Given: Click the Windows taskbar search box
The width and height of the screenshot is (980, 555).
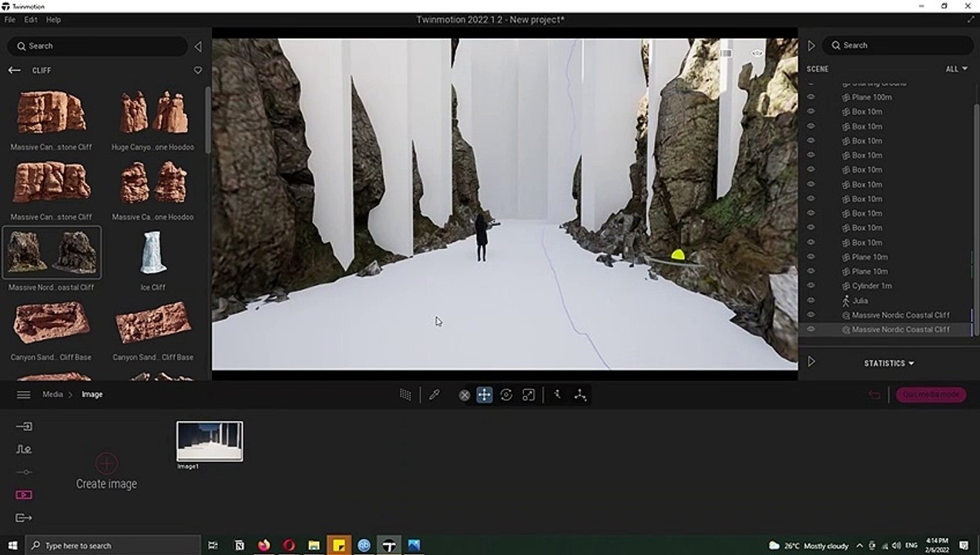Looking at the screenshot, I should (113, 545).
